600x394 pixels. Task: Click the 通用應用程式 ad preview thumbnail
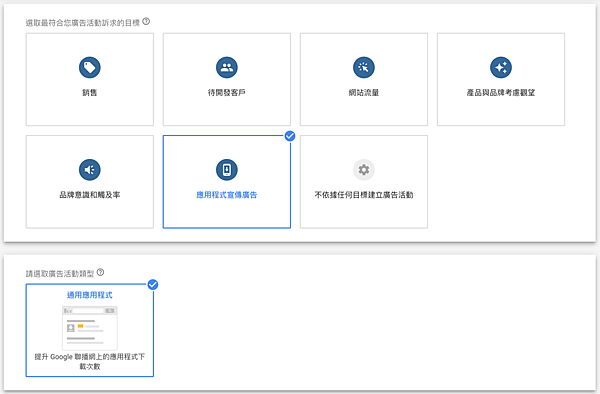point(90,327)
